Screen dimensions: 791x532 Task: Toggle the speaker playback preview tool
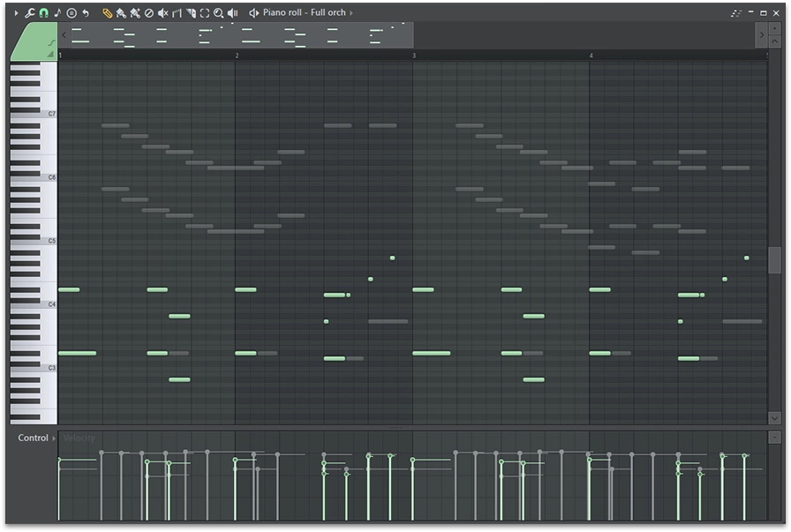pyautogui.click(x=232, y=13)
